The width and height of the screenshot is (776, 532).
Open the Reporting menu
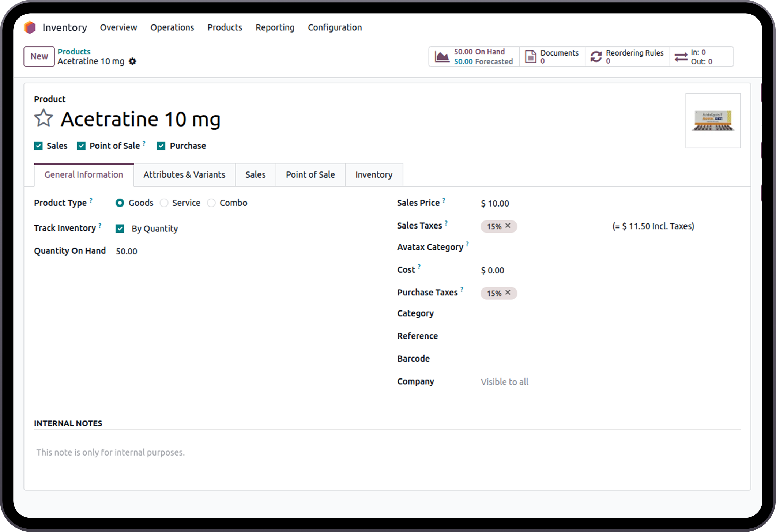click(x=275, y=27)
